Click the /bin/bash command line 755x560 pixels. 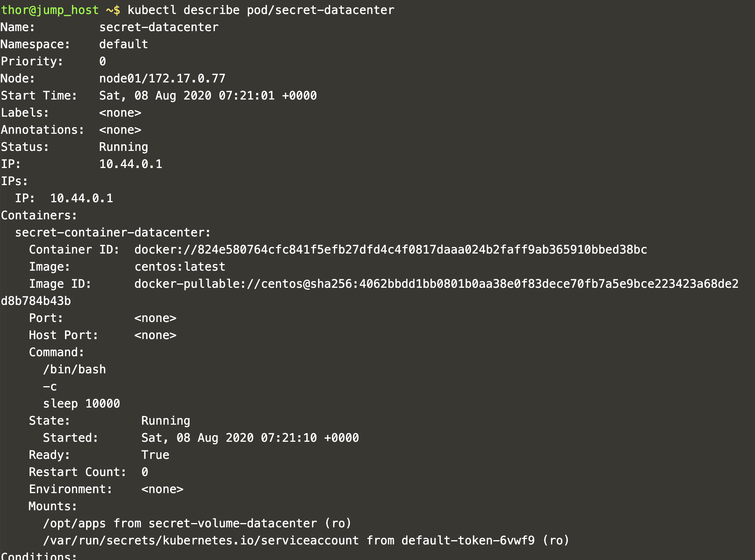(x=74, y=369)
